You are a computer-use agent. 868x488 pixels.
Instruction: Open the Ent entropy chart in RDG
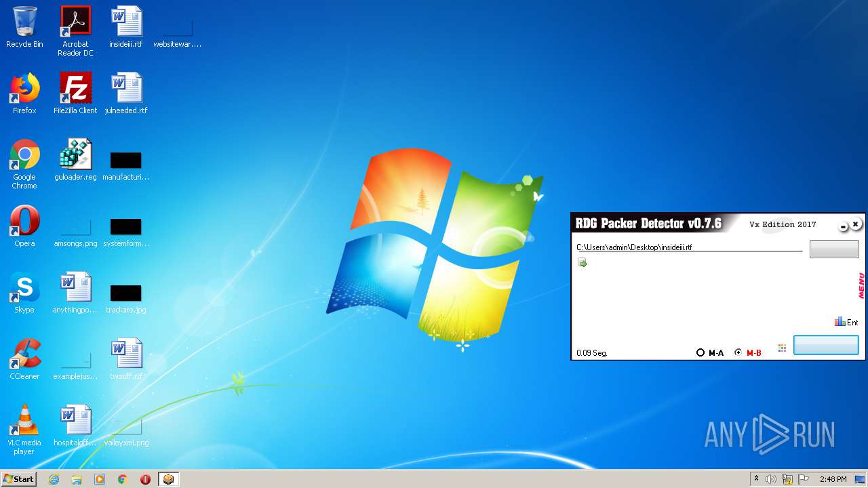846,322
